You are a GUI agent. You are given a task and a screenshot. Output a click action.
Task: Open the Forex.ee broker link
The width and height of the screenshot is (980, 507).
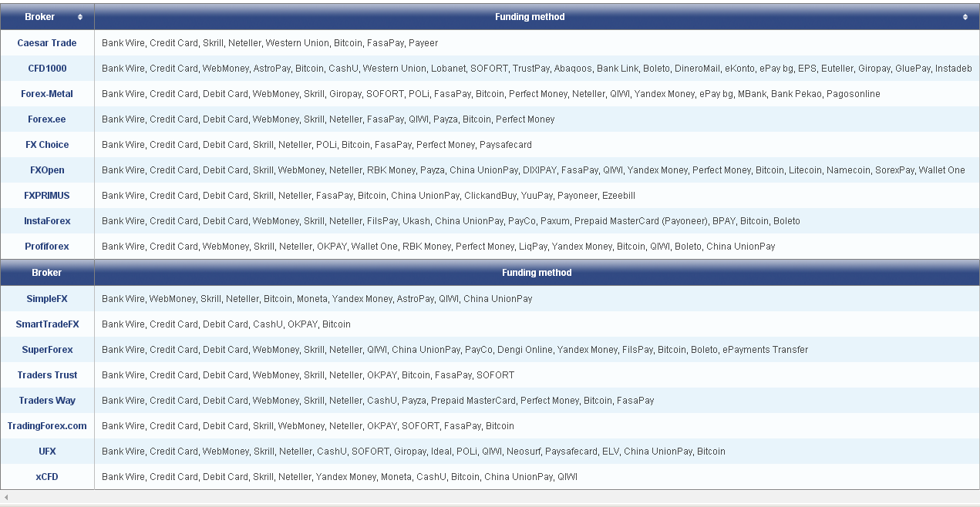click(47, 119)
